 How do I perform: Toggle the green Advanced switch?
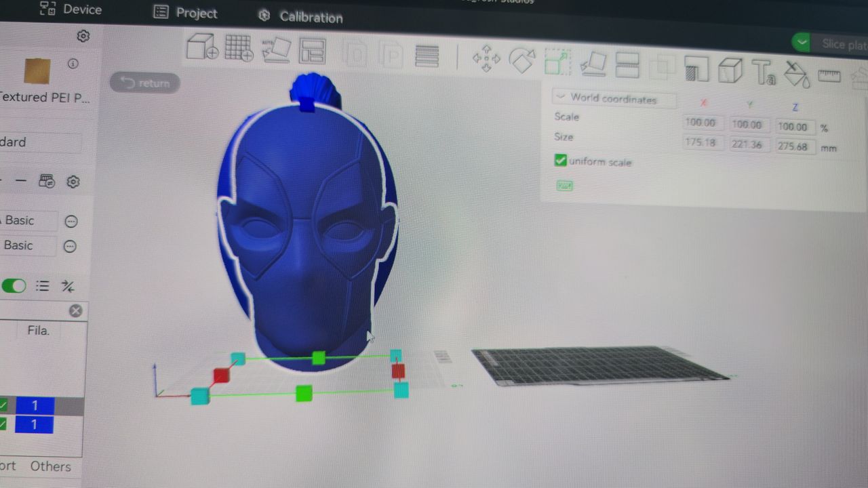click(x=14, y=285)
